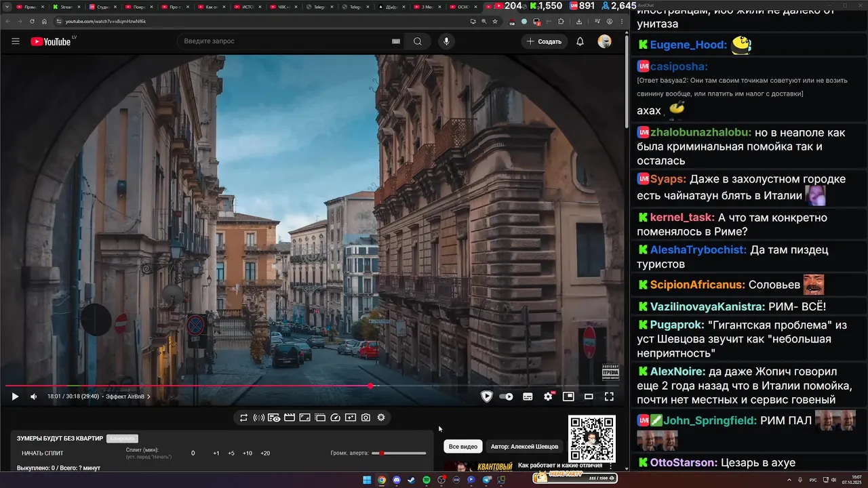Open player settings gear

pos(549,396)
